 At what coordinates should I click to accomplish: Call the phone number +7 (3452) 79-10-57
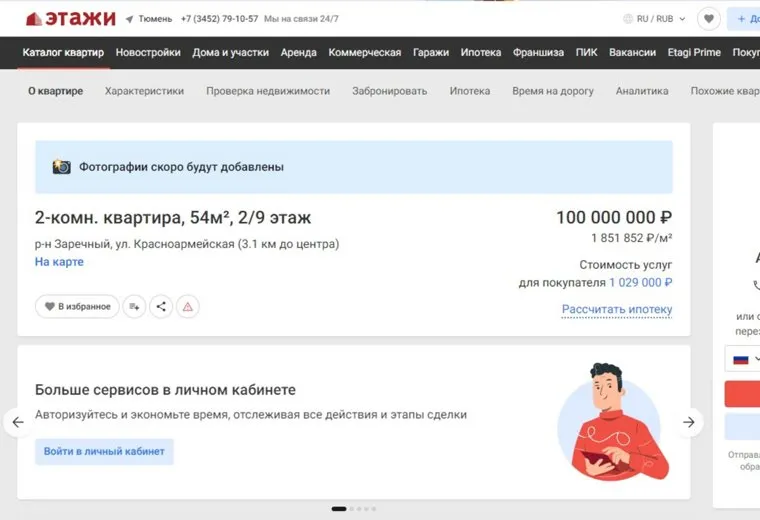coord(219,19)
